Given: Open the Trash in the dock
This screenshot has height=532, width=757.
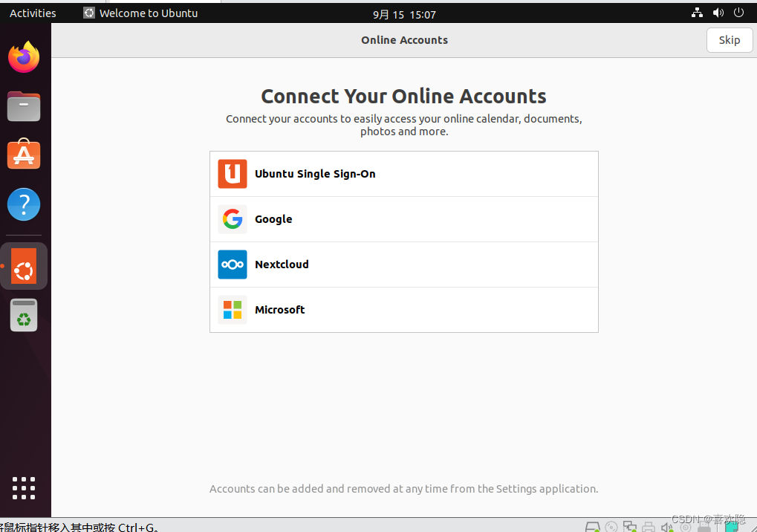Looking at the screenshot, I should (x=24, y=315).
